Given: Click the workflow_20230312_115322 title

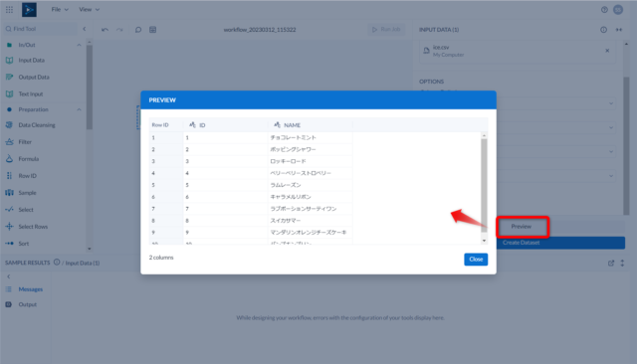Looking at the screenshot, I should pos(260,30).
